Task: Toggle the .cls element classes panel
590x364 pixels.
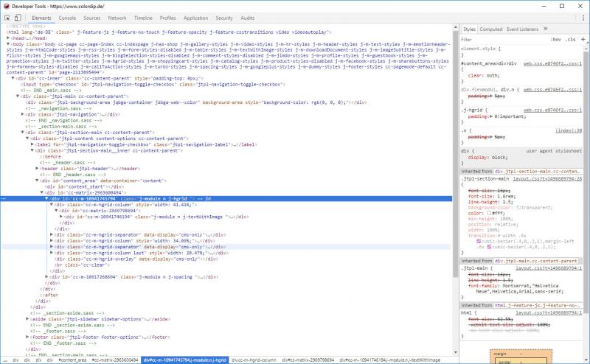Action: click(x=570, y=39)
